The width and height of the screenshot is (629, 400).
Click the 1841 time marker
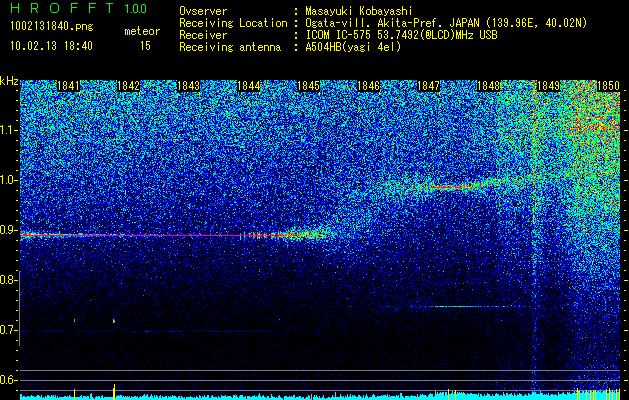69,86
